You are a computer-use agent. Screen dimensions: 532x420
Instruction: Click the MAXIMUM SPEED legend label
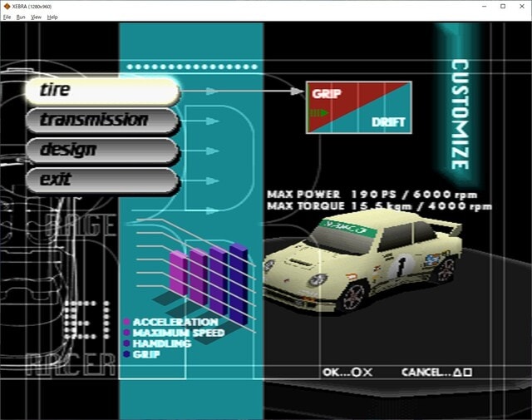(179, 333)
